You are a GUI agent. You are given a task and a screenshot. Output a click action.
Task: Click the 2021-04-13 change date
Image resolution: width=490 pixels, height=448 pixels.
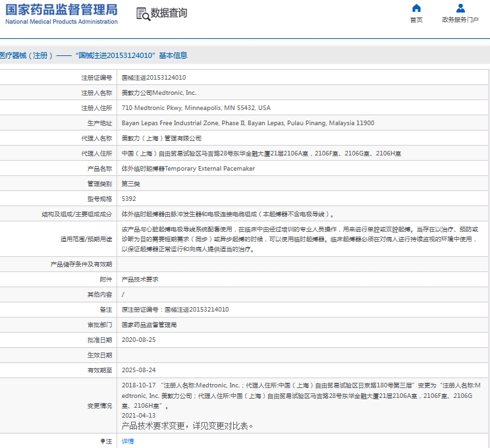tap(138, 416)
